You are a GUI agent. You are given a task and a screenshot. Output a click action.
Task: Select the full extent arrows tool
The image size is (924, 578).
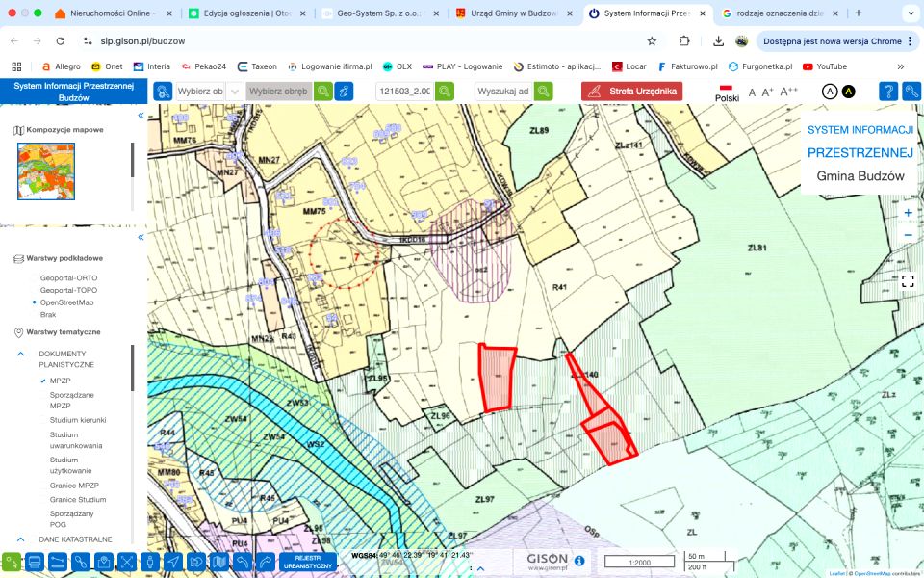pos(126,562)
